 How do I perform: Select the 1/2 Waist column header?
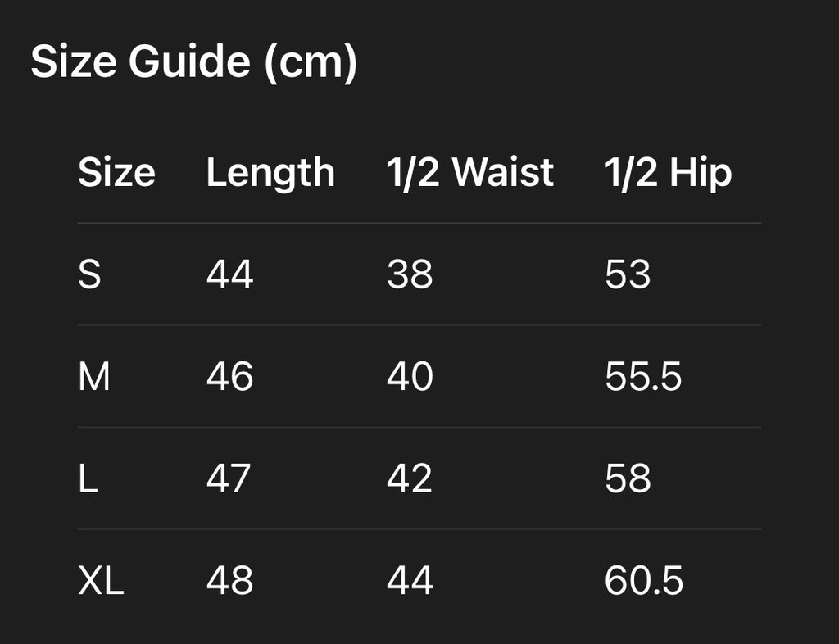(470, 173)
